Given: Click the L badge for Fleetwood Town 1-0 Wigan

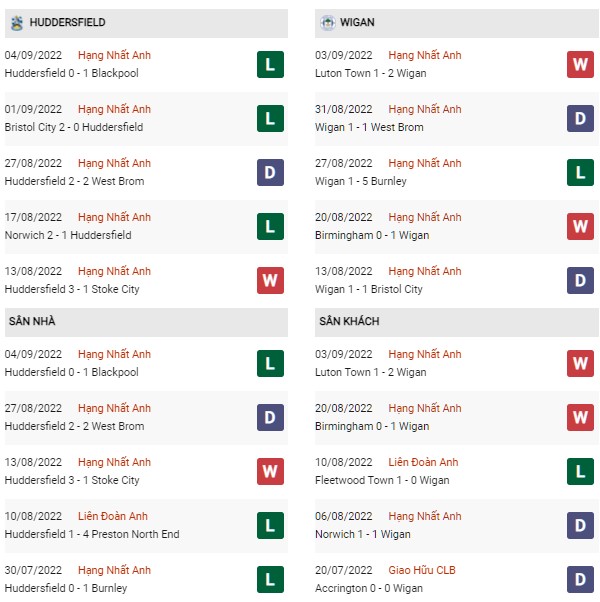Looking at the screenshot, I should (x=580, y=471).
